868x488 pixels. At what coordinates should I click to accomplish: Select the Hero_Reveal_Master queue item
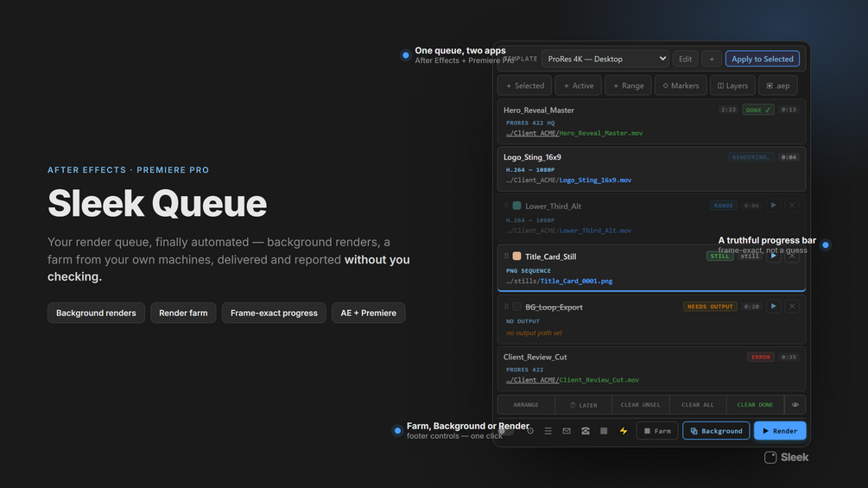click(651, 122)
